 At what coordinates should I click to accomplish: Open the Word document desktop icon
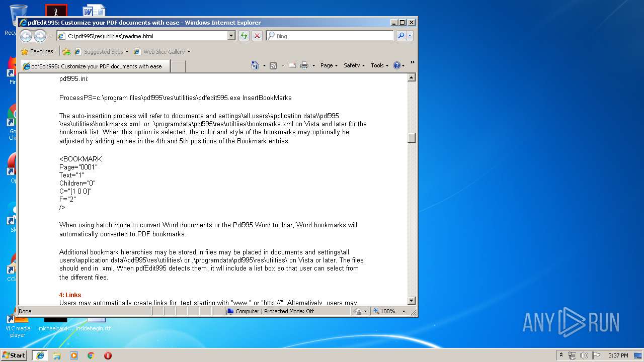(94, 10)
